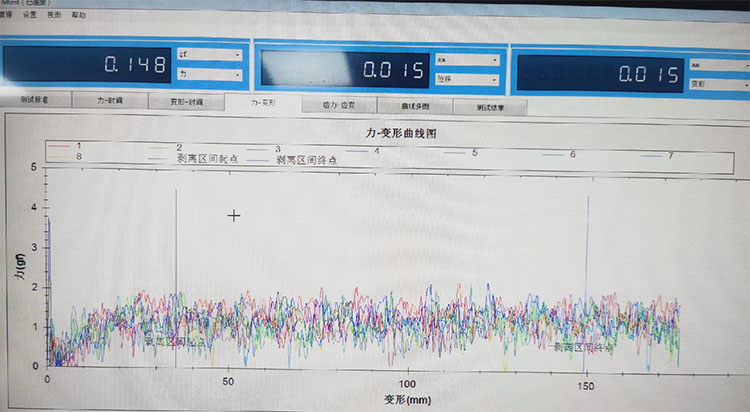Switch to the 力-时间 tab
Image resolution: width=750 pixels, height=412 pixels.
pyautogui.click(x=110, y=102)
